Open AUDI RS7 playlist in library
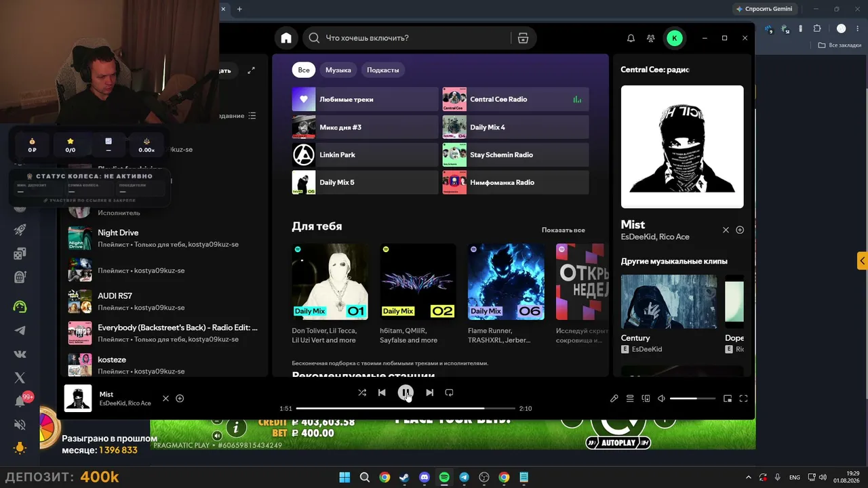 pyautogui.click(x=163, y=302)
